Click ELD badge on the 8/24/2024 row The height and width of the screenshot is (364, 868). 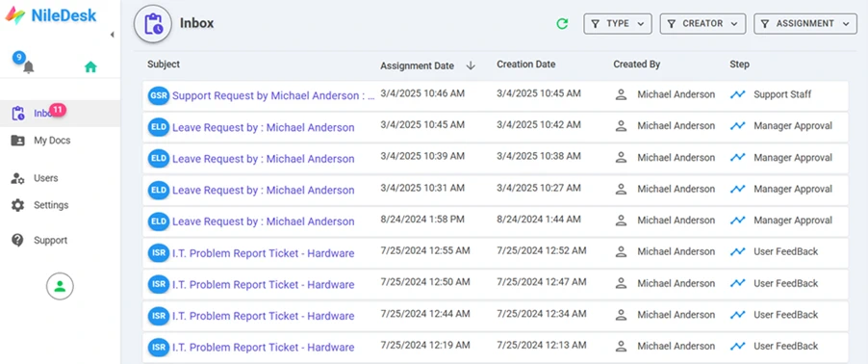click(159, 221)
